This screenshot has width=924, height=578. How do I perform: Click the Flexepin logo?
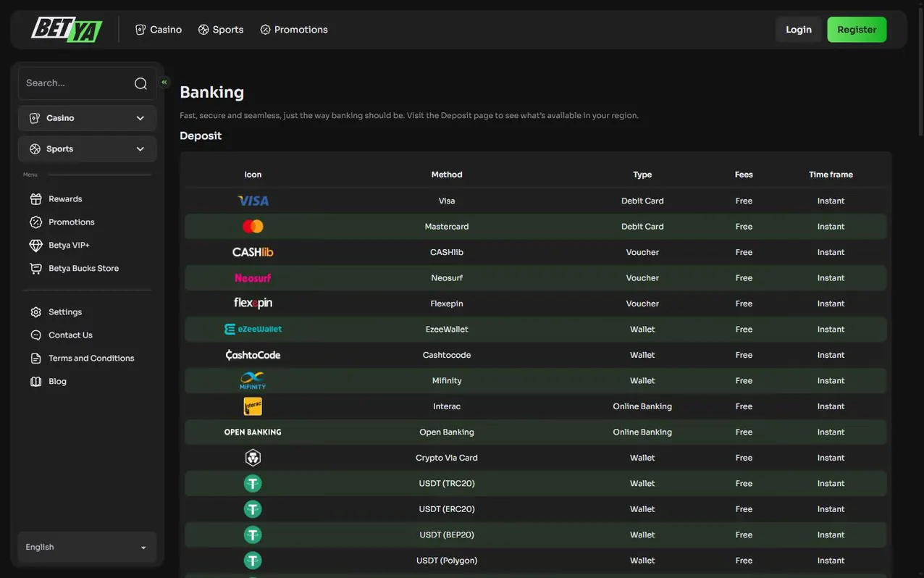(x=253, y=303)
